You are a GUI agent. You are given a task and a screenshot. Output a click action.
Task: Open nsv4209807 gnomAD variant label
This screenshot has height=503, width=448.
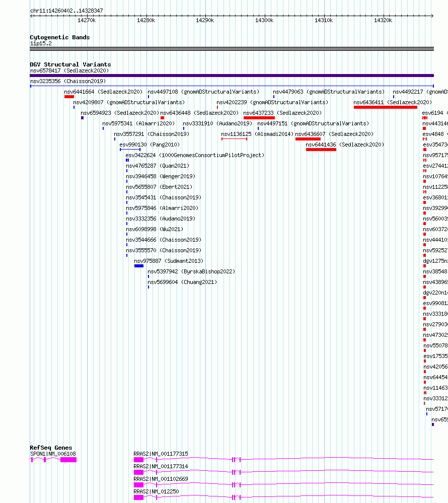[129, 102]
